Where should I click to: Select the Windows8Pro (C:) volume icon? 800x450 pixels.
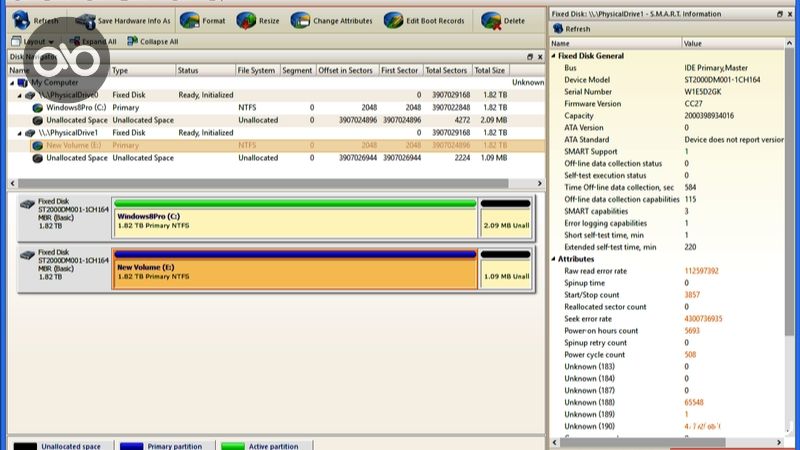[37, 108]
